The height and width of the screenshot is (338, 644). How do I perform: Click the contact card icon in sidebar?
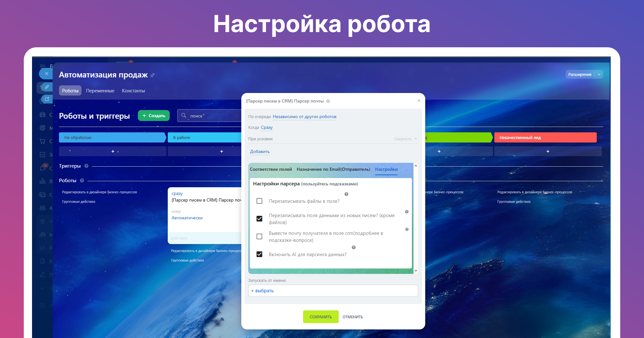(42, 195)
